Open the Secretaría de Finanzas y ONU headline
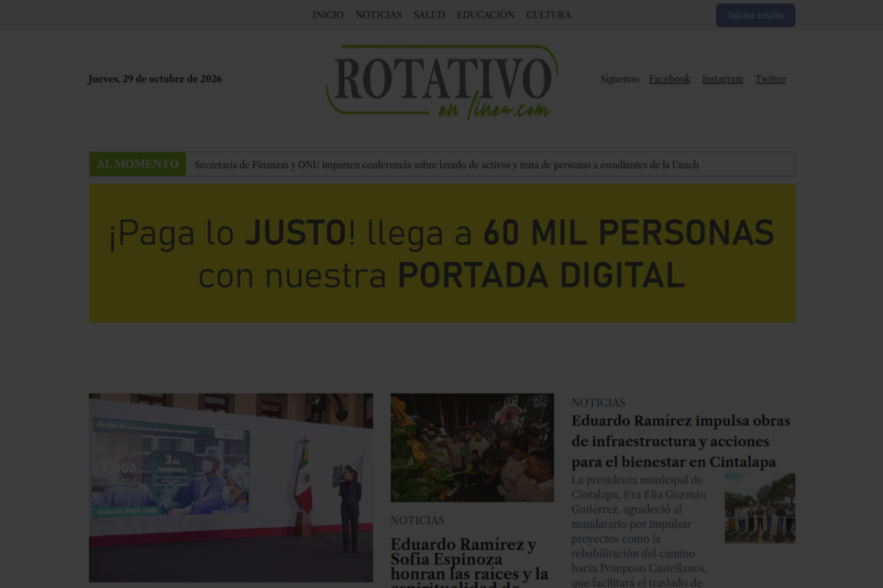Viewport: 883px width, 588px height. pyautogui.click(x=446, y=165)
